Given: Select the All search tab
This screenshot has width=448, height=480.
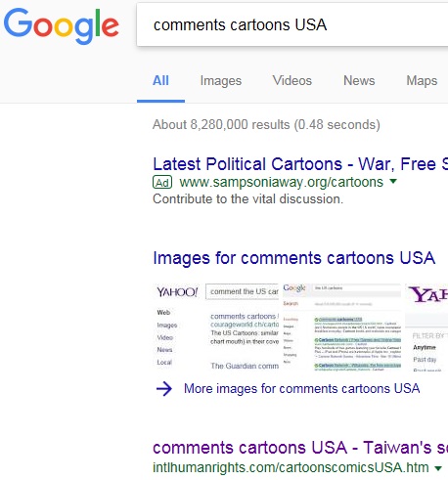Looking at the screenshot, I should 160,80.
